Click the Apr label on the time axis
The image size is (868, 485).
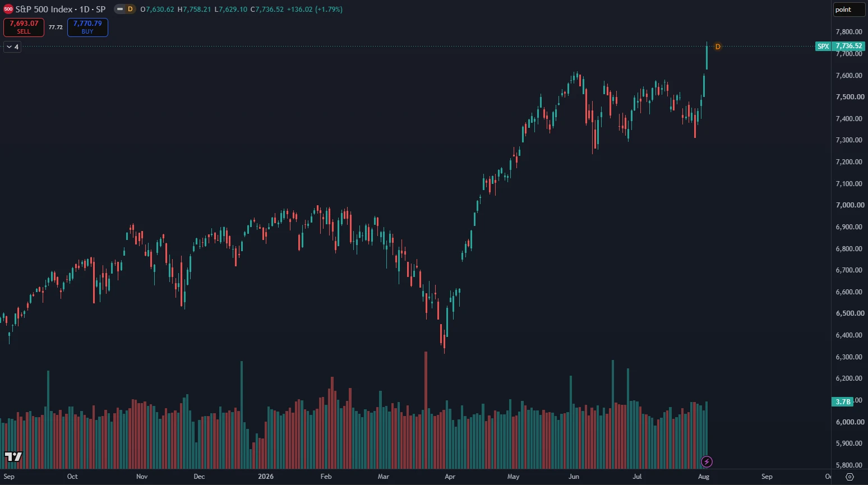click(x=450, y=477)
